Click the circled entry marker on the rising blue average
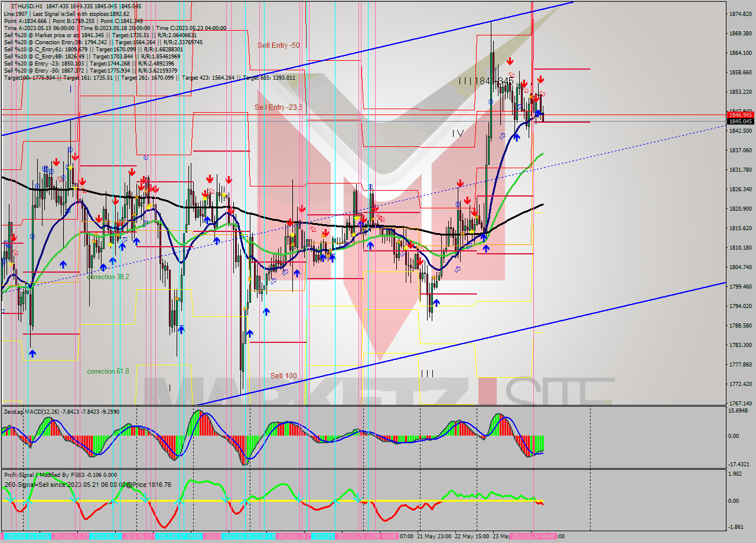The image size is (756, 543). coord(491,102)
